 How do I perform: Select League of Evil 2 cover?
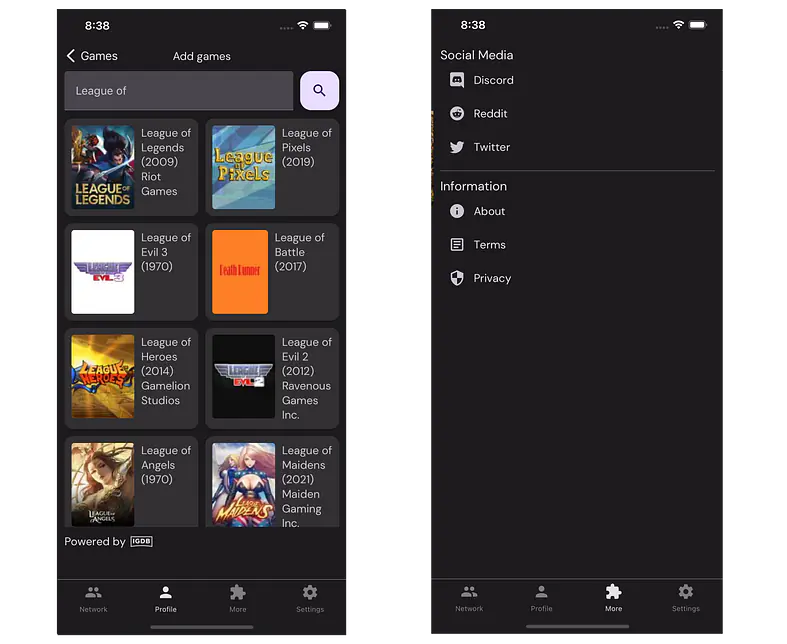pyautogui.click(x=243, y=376)
